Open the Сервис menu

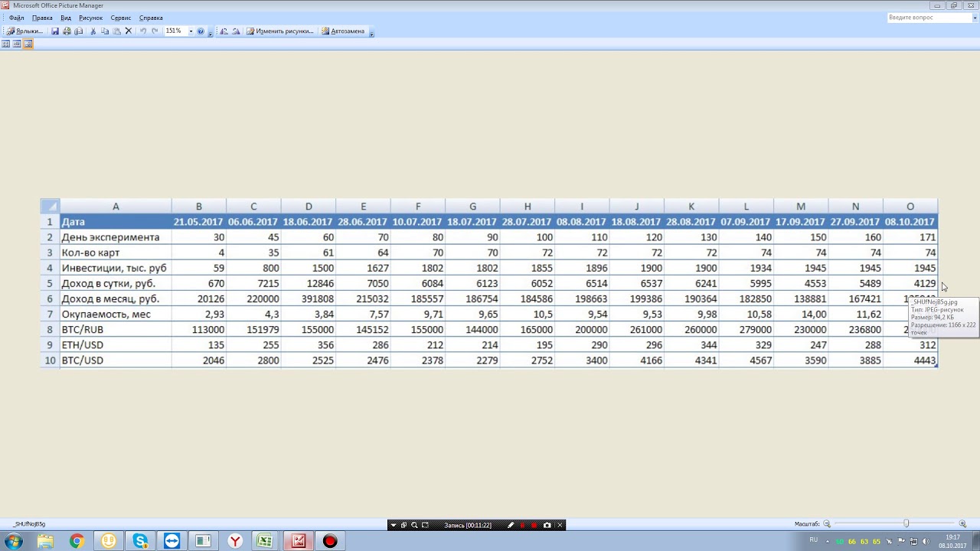pos(121,18)
